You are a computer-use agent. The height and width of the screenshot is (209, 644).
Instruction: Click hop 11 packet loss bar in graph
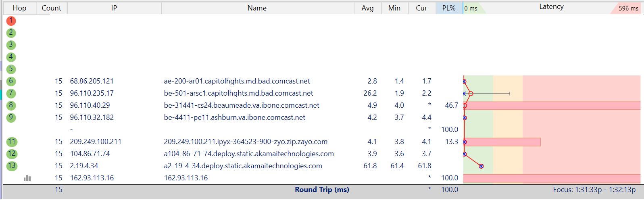click(x=502, y=142)
